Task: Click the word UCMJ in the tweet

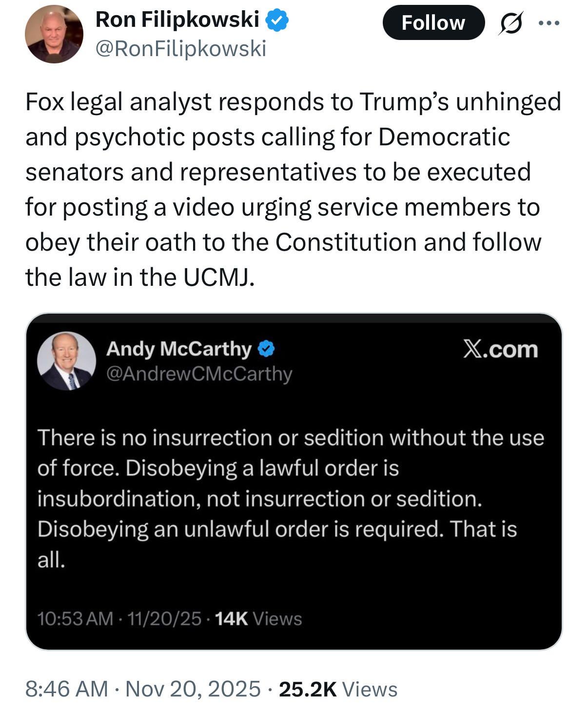Action: point(218,278)
